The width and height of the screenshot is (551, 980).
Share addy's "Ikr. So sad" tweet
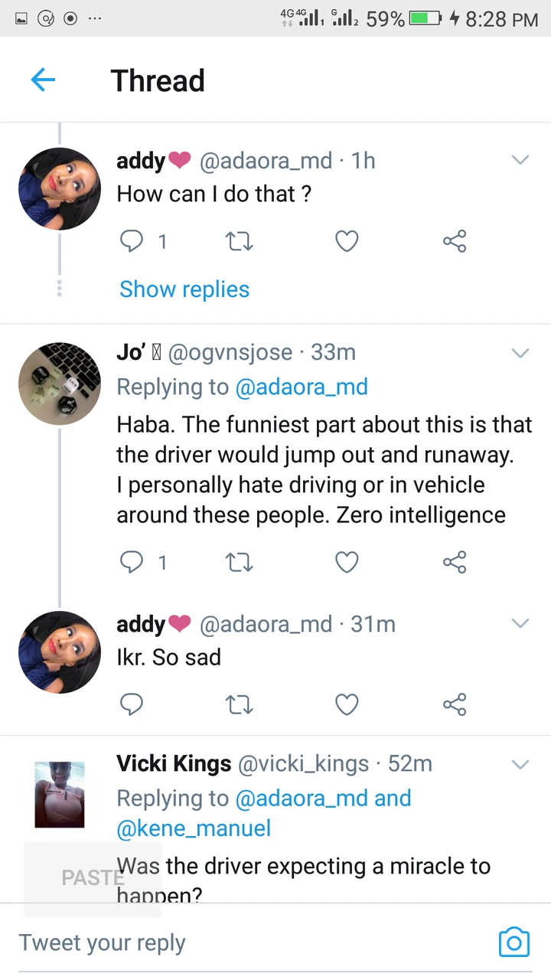click(x=454, y=704)
